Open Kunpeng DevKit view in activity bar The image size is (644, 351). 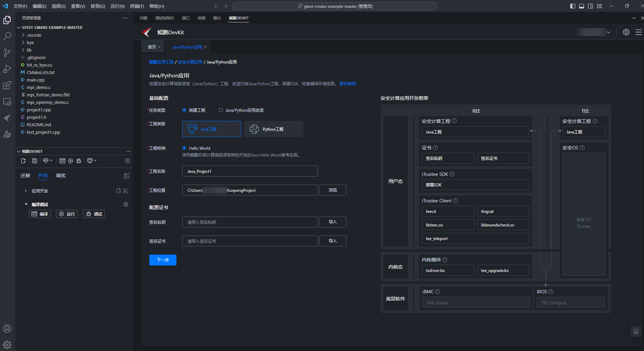pyautogui.click(x=7, y=118)
